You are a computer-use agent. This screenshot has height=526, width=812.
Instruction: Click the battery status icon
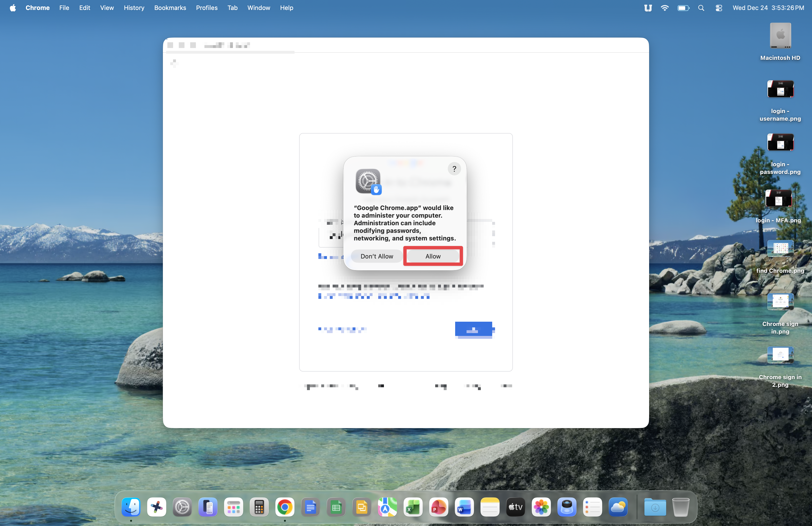click(x=683, y=8)
